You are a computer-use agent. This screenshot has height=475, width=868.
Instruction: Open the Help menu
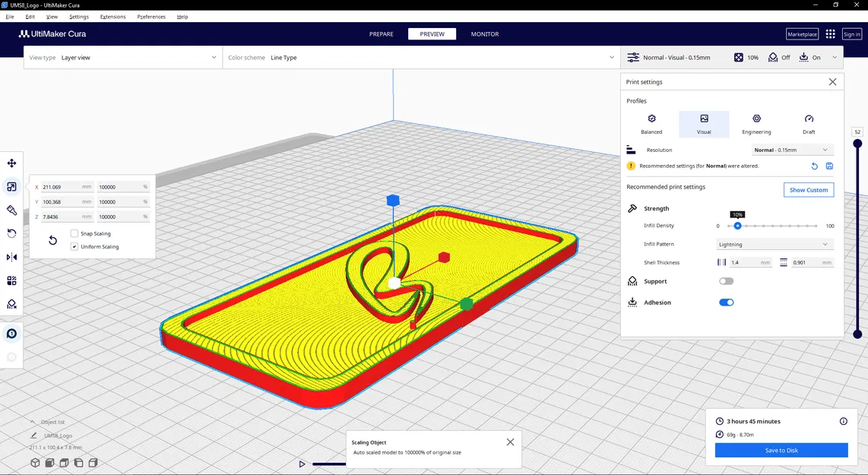coord(182,17)
